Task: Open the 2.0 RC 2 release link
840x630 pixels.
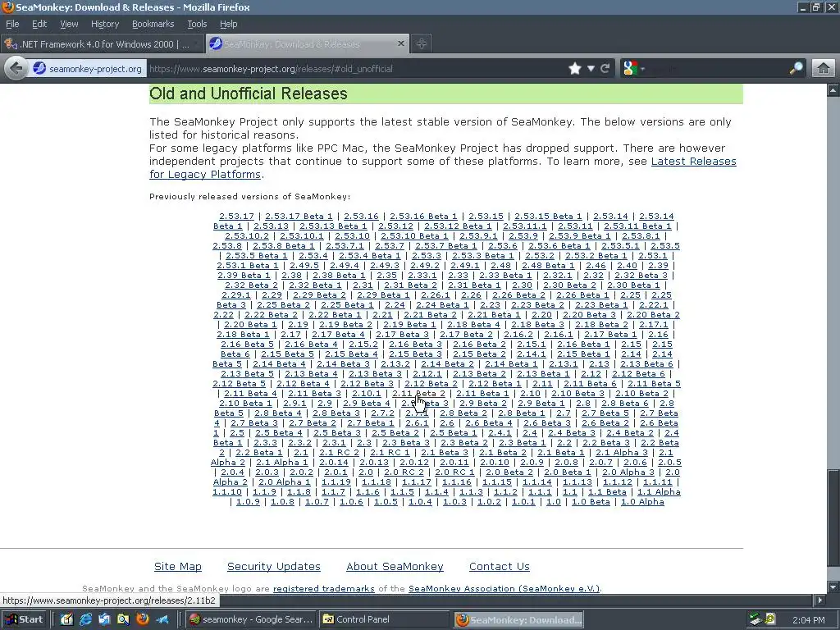Action: click(404, 472)
